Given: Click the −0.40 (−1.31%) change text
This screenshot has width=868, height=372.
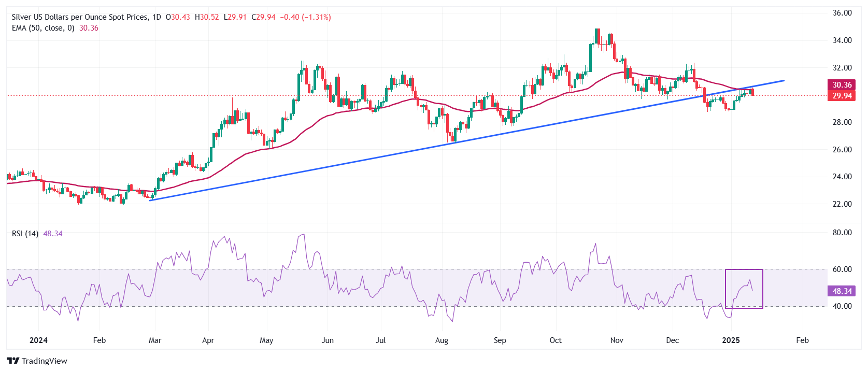Looking at the screenshot, I should (305, 17).
